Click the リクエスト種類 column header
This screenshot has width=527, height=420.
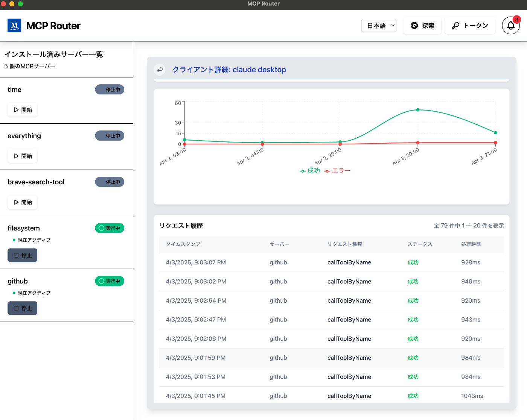344,244
